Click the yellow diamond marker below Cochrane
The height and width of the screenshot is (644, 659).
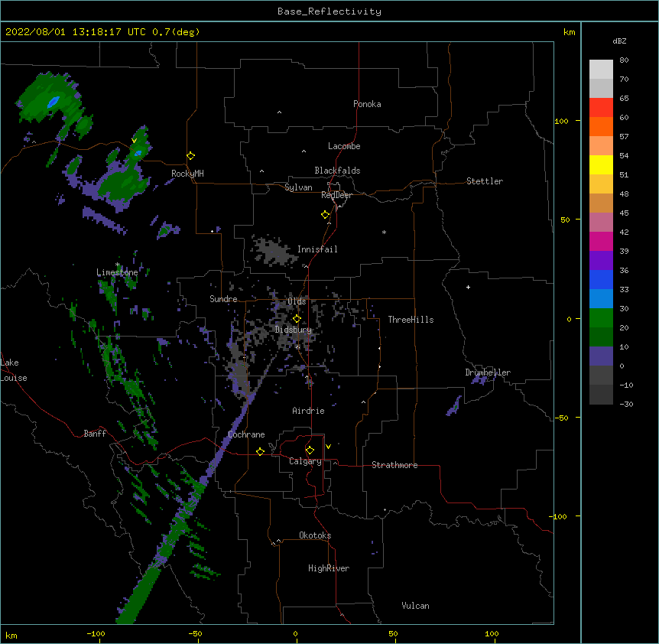260,451
